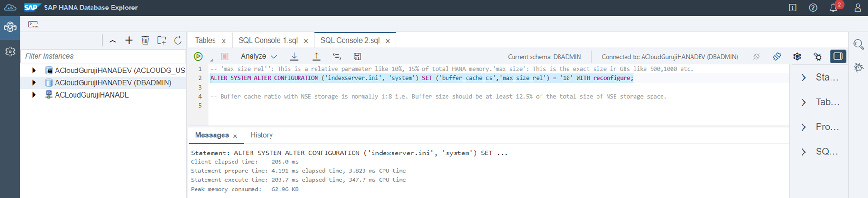
Task: Click the download arrow icon in the toolbar
Action: [294, 56]
